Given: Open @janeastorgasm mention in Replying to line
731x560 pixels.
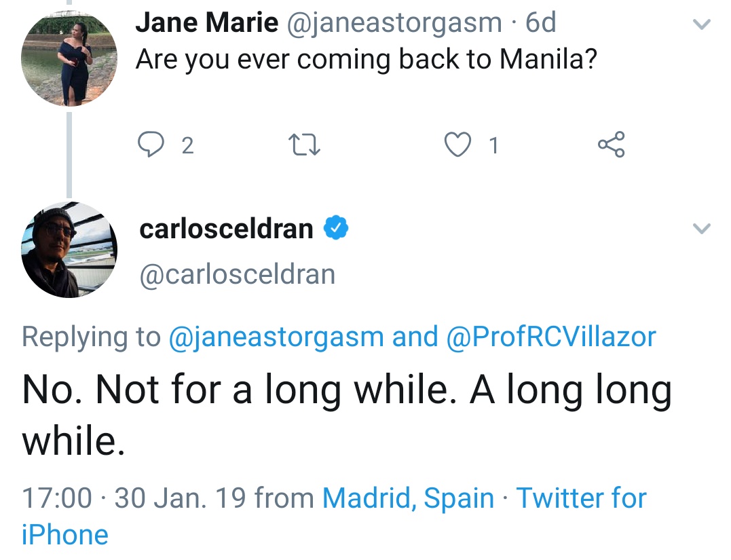Looking at the screenshot, I should coord(276,337).
